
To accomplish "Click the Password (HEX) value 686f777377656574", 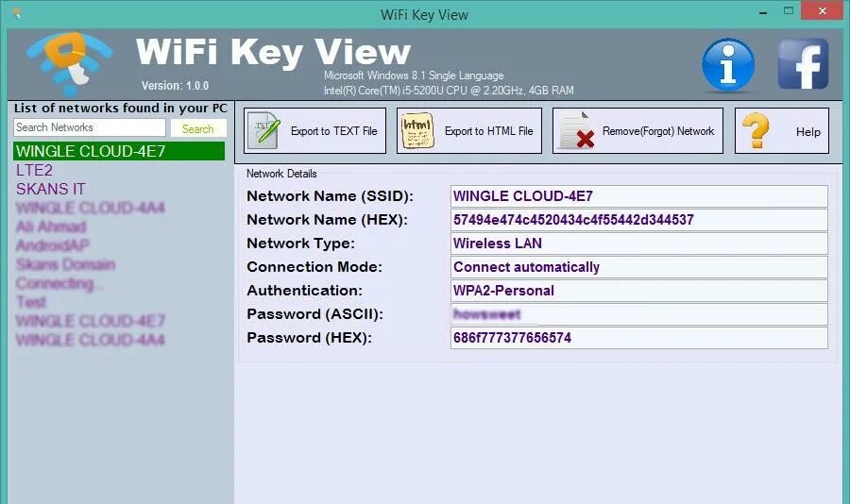I will click(x=639, y=338).
